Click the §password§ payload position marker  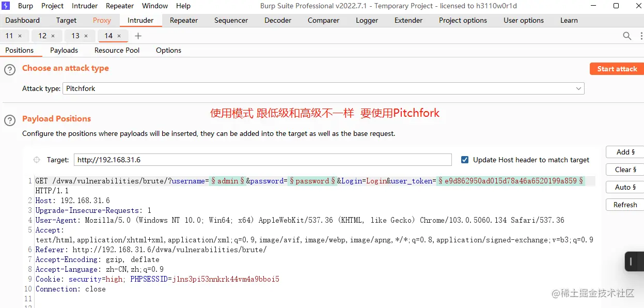pyautogui.click(x=312, y=181)
